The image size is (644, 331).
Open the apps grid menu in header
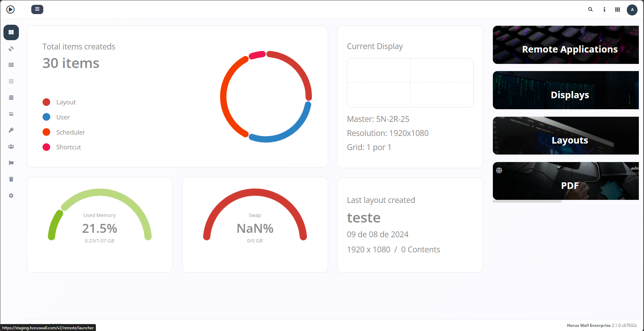click(x=618, y=10)
